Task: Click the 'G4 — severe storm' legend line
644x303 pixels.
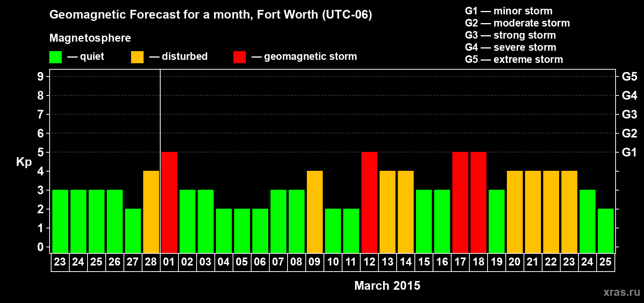Action: pos(511,47)
